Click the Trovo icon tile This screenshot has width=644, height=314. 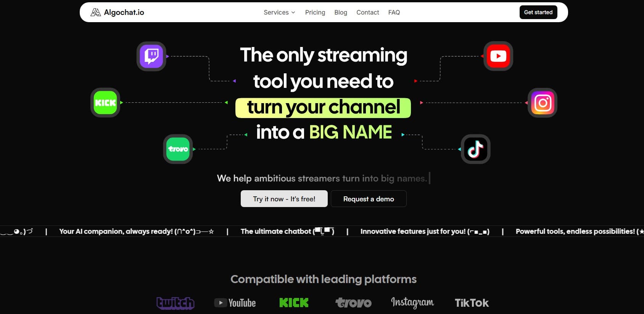tap(178, 149)
